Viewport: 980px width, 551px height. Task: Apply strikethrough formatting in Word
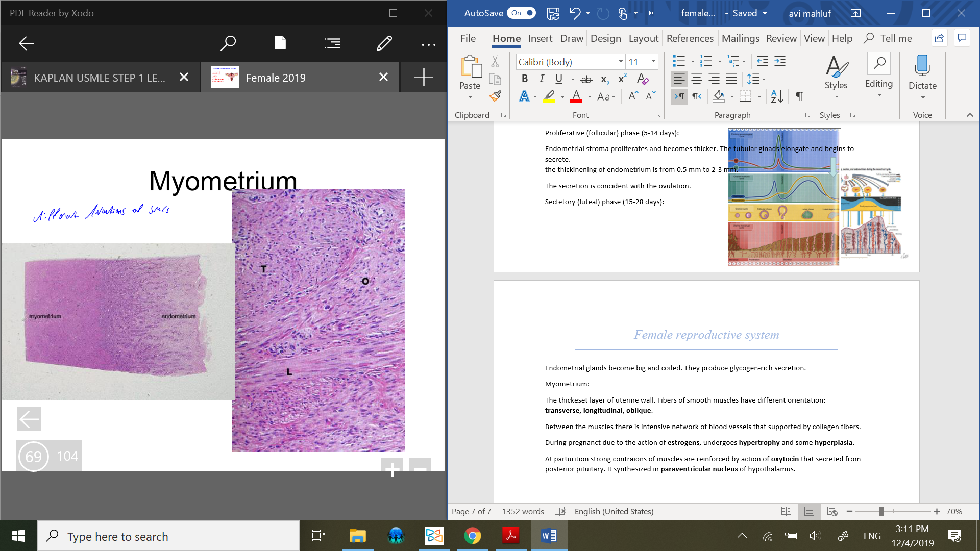tap(586, 79)
